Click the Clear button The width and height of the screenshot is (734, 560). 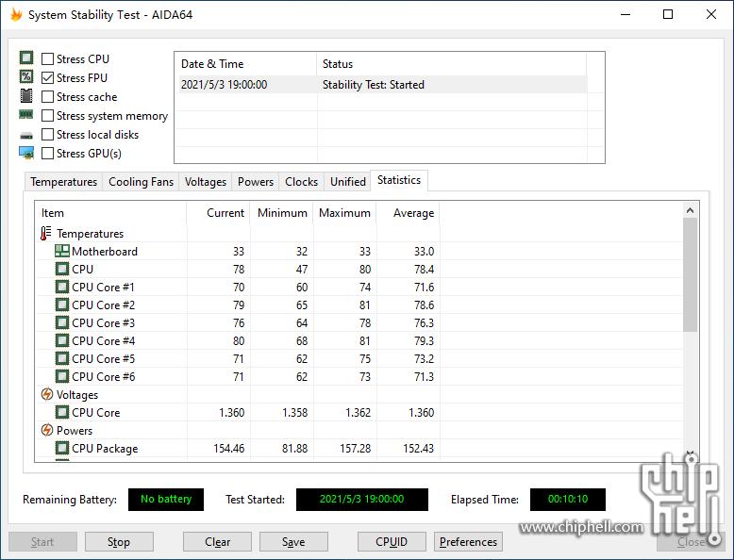pyautogui.click(x=217, y=542)
